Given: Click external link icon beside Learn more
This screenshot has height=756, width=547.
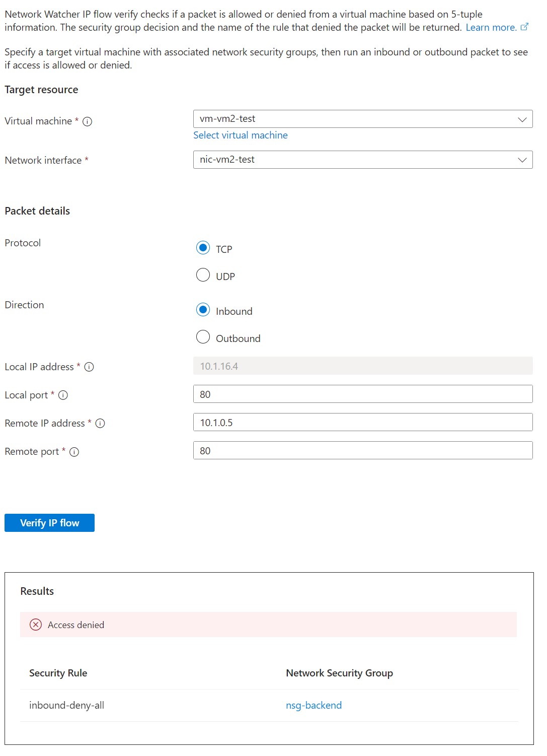Looking at the screenshot, I should 524,27.
